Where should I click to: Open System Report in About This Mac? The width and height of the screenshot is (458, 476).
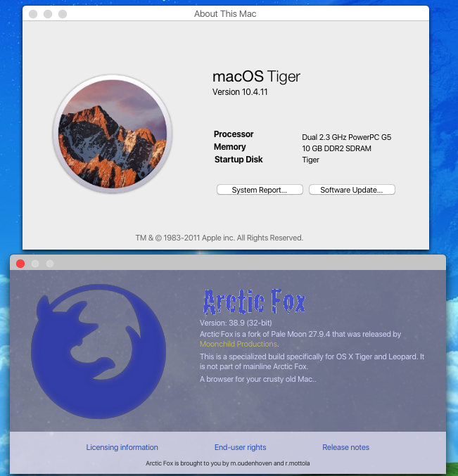click(260, 190)
